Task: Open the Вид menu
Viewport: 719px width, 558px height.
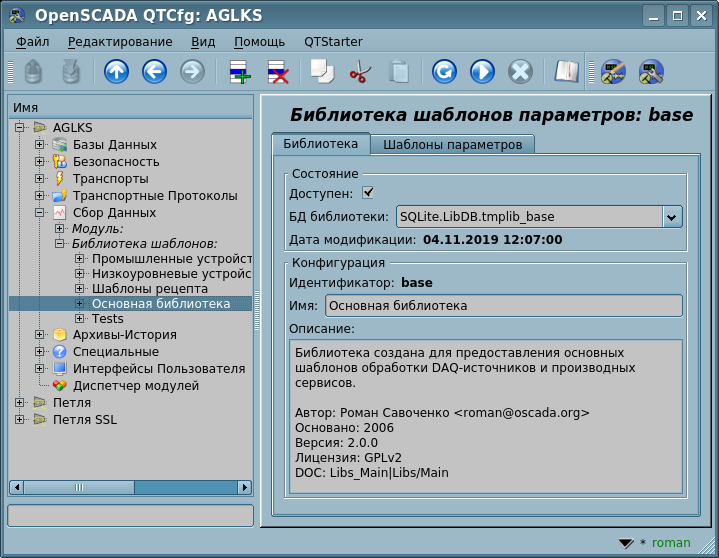Action: [203, 42]
